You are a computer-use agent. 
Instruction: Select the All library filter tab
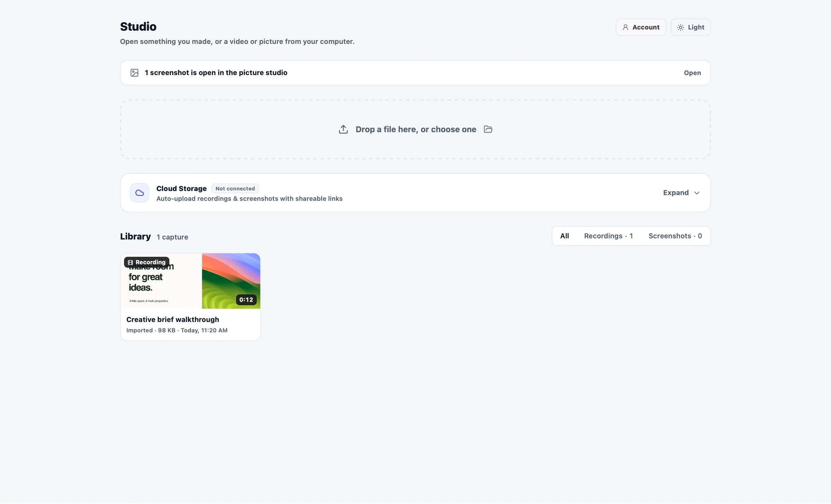564,236
